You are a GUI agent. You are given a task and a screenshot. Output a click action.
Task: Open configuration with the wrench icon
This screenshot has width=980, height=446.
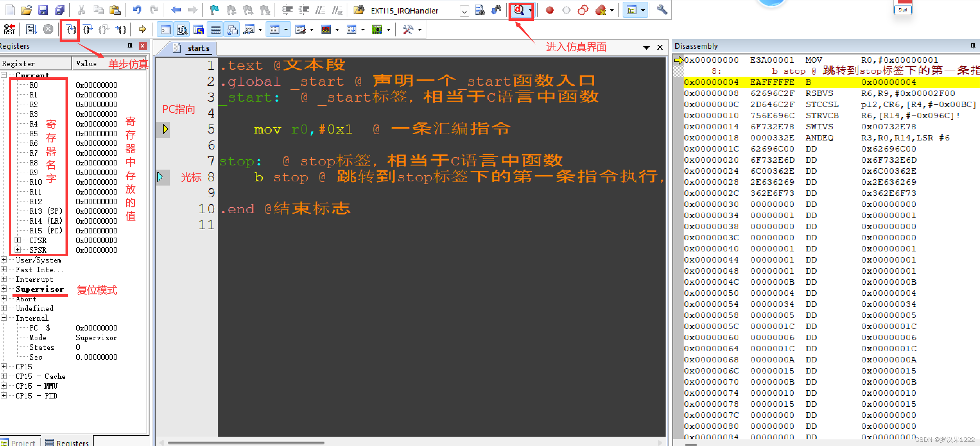pyautogui.click(x=662, y=10)
